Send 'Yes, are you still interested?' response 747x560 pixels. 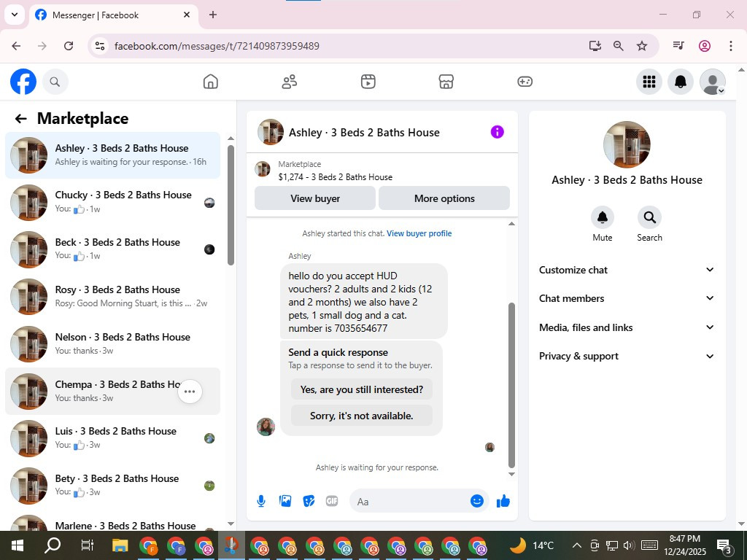pyautogui.click(x=362, y=389)
